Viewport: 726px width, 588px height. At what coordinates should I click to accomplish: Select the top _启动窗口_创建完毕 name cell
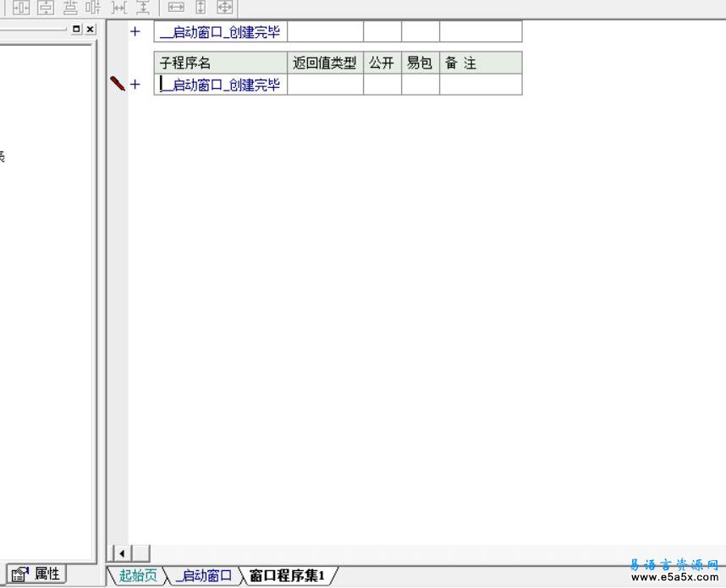point(220,31)
